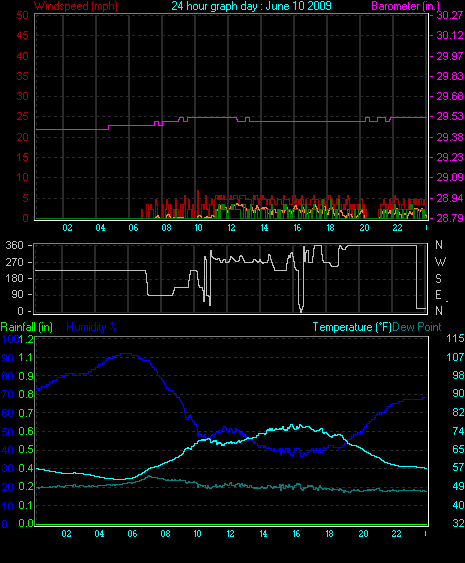Click the Humidity % legend label
Image resolution: width=465 pixels, height=563 pixels.
pyautogui.click(x=92, y=327)
